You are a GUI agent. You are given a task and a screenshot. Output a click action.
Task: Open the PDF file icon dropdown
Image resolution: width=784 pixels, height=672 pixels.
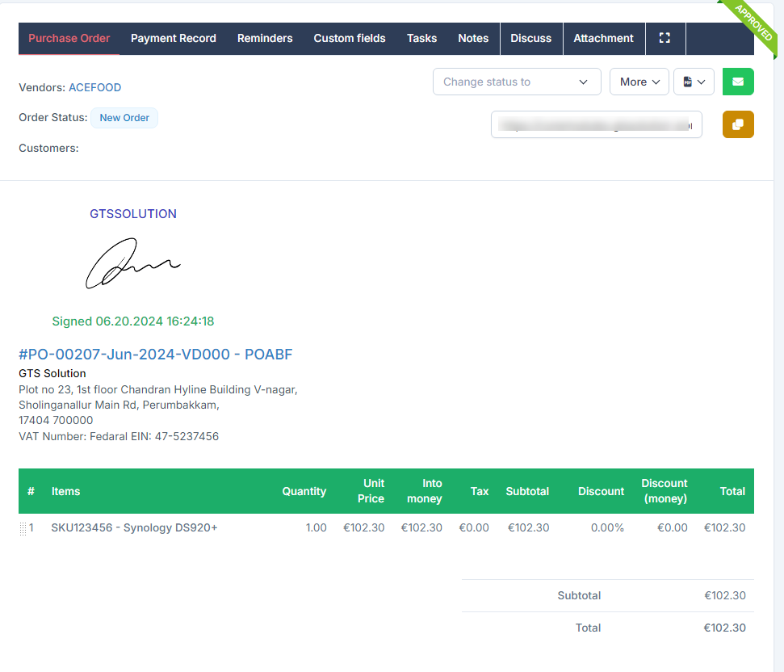tap(694, 82)
